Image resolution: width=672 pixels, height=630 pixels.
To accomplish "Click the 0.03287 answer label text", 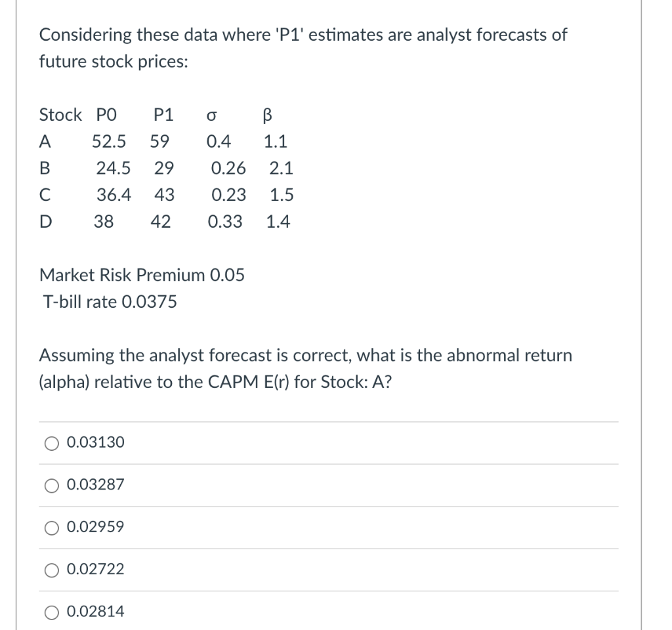I will pos(94,485).
